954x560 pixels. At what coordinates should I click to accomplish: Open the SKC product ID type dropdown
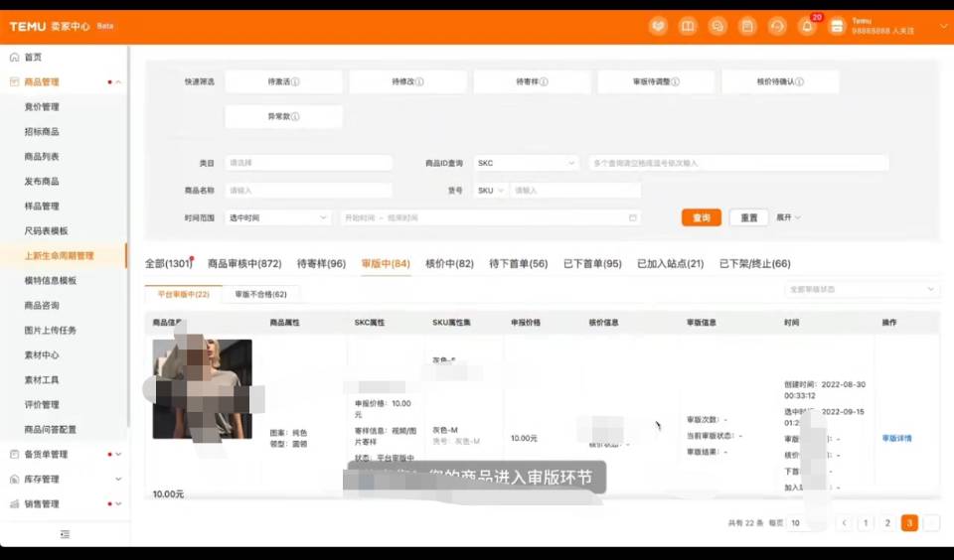527,163
